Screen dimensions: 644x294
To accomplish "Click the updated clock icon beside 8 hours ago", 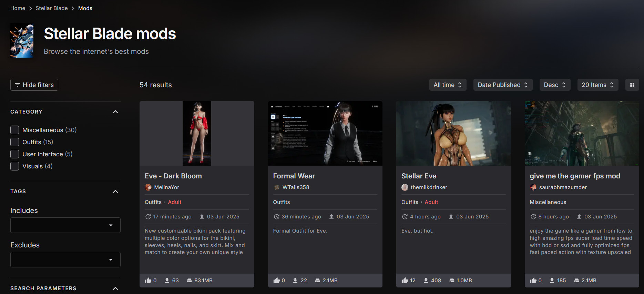I will [x=533, y=217].
